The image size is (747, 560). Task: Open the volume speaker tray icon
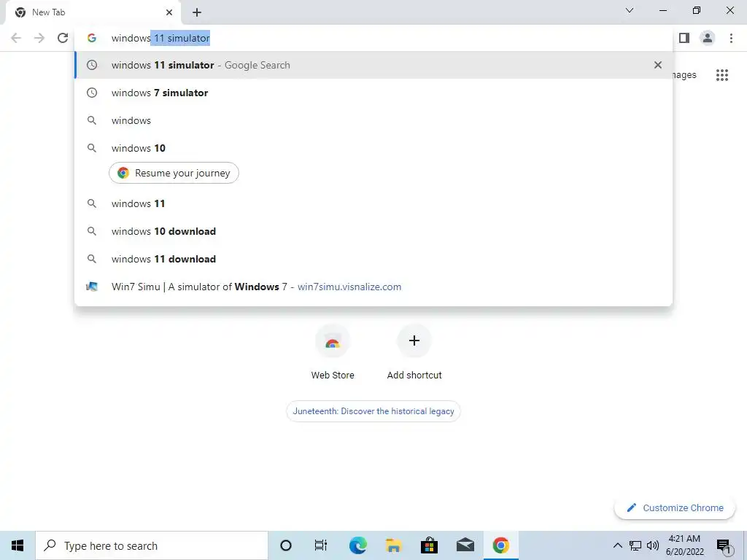(x=653, y=545)
